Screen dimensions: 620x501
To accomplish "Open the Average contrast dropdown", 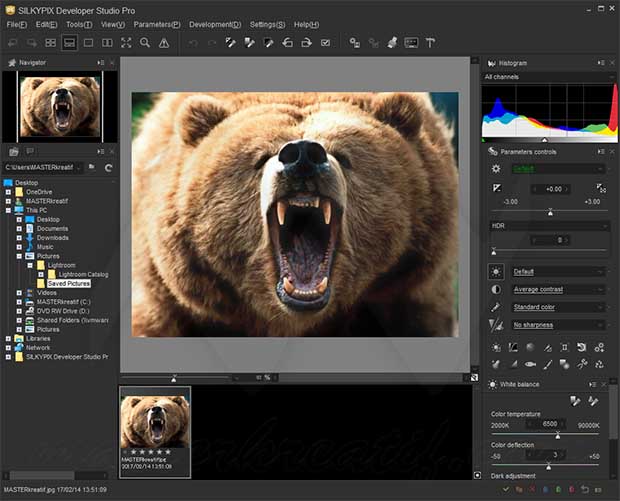I will [x=558, y=289].
